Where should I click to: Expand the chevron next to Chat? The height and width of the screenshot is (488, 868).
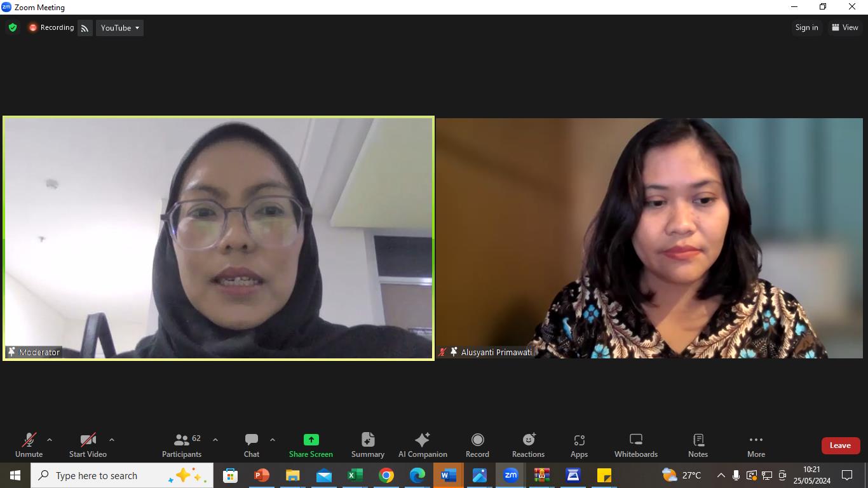[x=273, y=440]
